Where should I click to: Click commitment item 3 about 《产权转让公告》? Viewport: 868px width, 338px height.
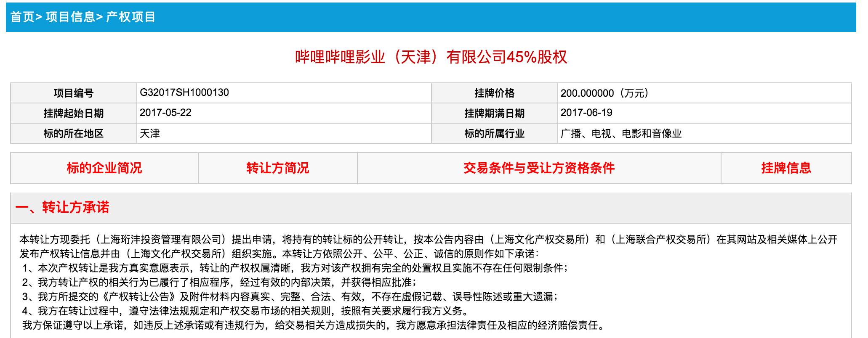pyautogui.click(x=291, y=296)
